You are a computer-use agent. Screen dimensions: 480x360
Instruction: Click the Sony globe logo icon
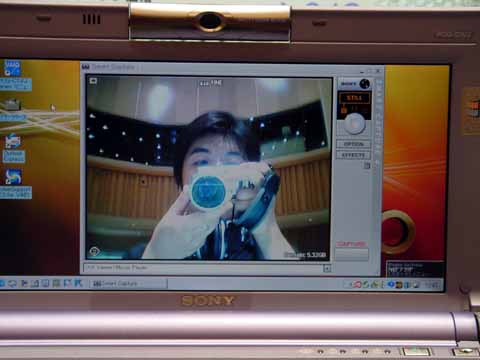tap(365, 84)
